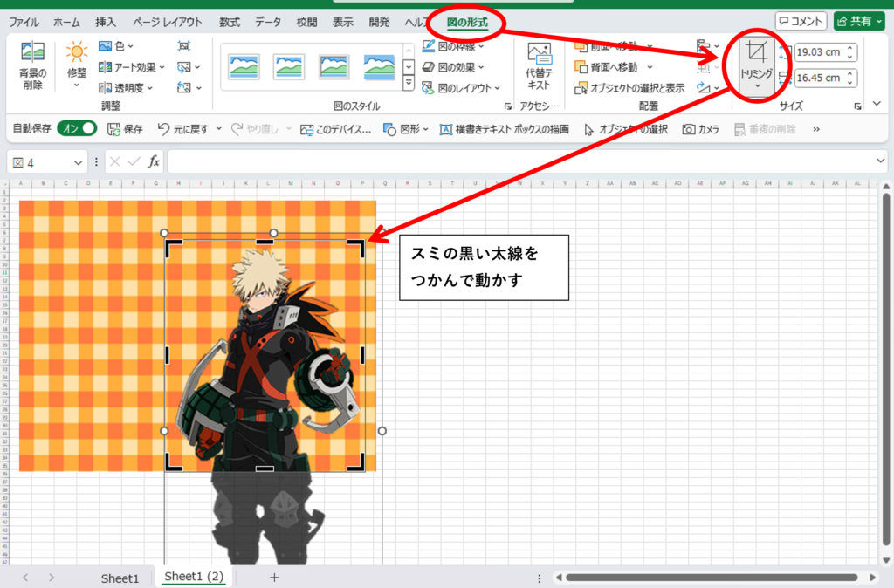
Task: Click the Change Picture icon
Action: (183, 67)
